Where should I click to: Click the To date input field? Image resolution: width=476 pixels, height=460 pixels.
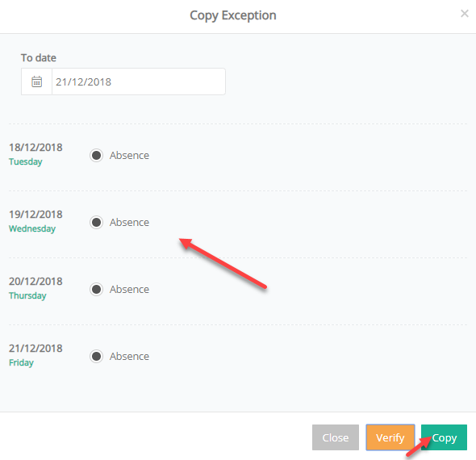139,82
